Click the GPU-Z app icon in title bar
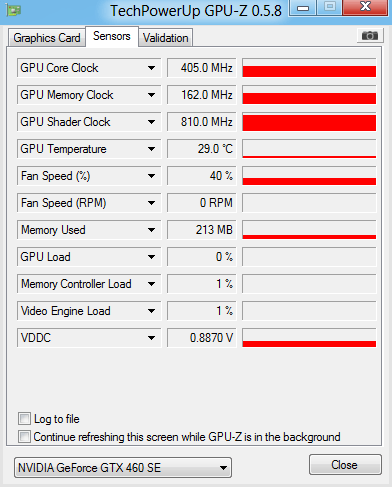 point(13,10)
